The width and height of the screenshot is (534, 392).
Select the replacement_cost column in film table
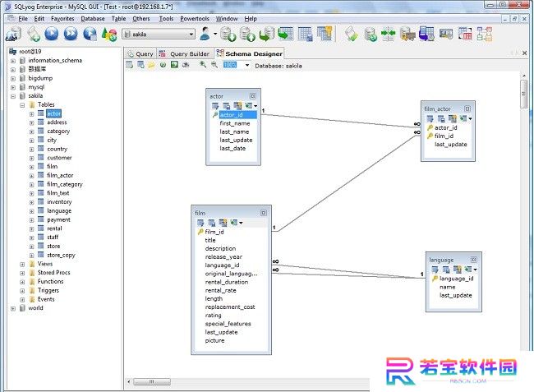(x=230, y=307)
